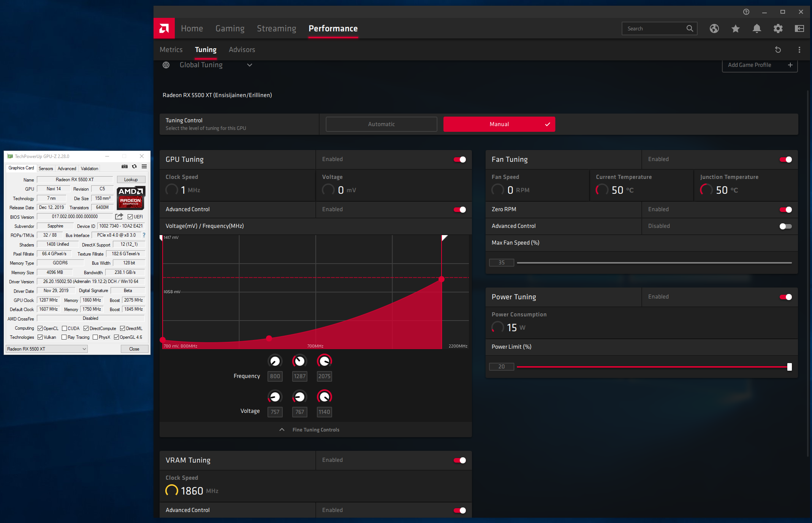Select Automatic tuning control
Screen dimensions: 812x523
(x=381, y=124)
